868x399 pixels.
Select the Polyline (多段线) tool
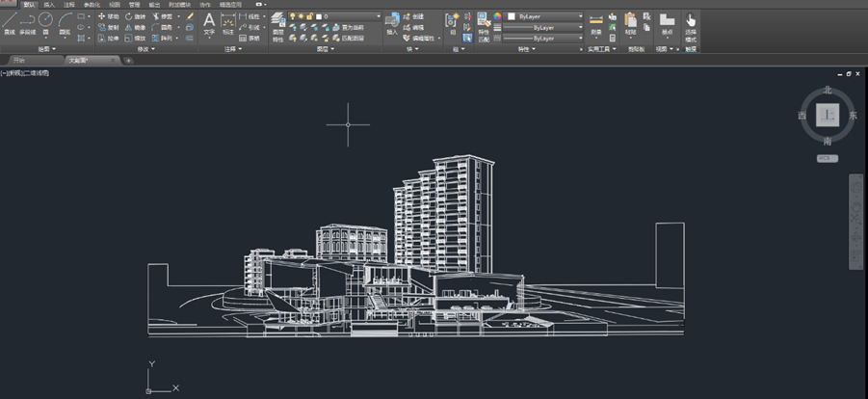pos(27,23)
